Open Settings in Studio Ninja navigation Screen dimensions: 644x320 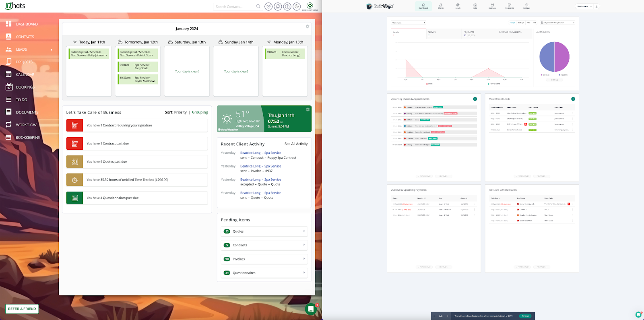pyautogui.click(x=526, y=6)
